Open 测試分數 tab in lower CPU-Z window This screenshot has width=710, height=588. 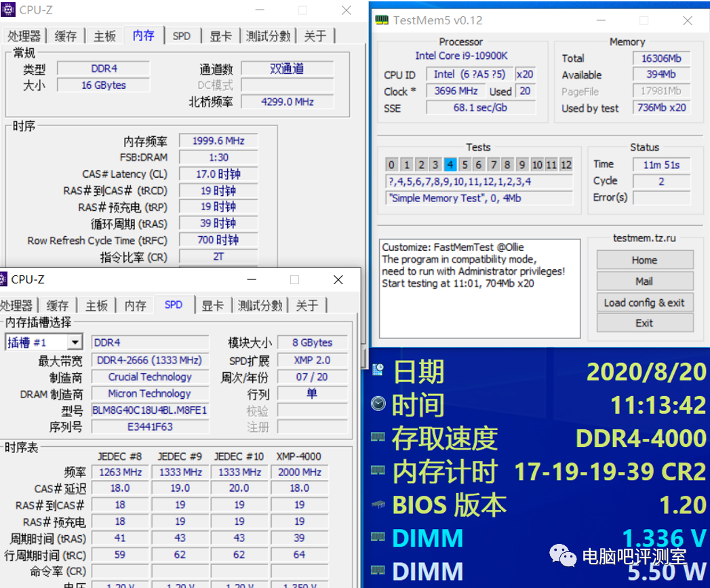[x=260, y=305]
